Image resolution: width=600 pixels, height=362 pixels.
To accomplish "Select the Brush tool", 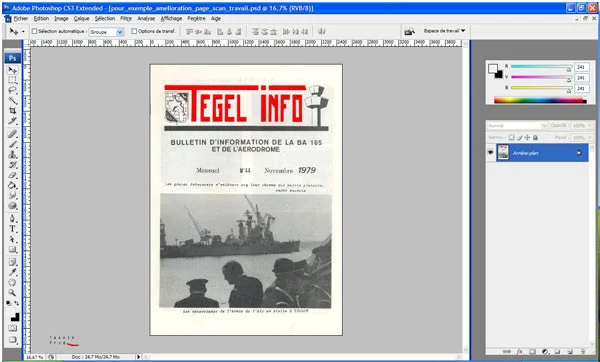I will pos(13,144).
